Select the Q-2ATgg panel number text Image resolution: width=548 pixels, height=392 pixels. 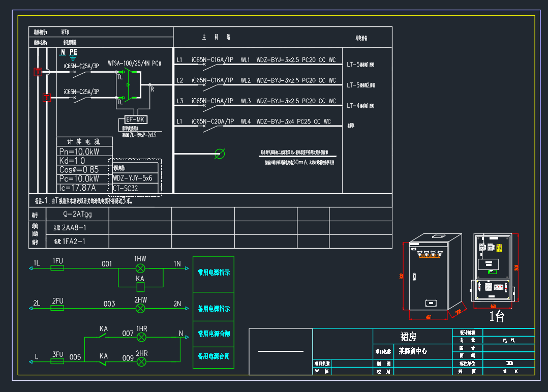point(78,214)
